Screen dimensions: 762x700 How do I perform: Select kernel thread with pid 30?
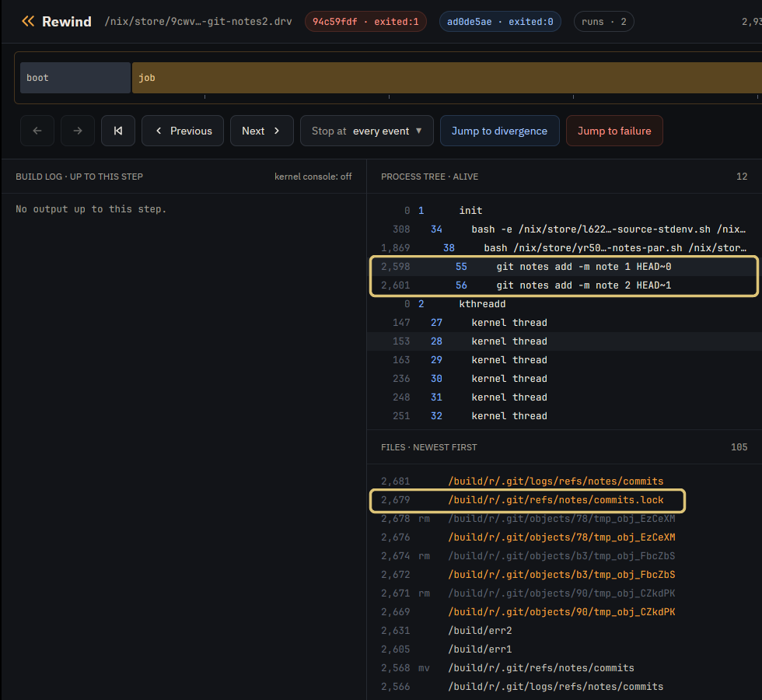click(x=565, y=379)
